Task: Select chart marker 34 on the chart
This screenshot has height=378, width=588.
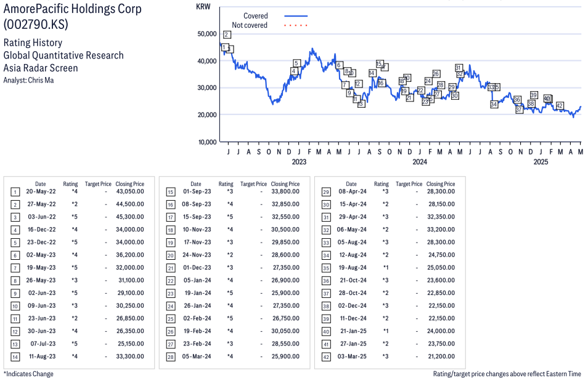Action: [x=494, y=105]
